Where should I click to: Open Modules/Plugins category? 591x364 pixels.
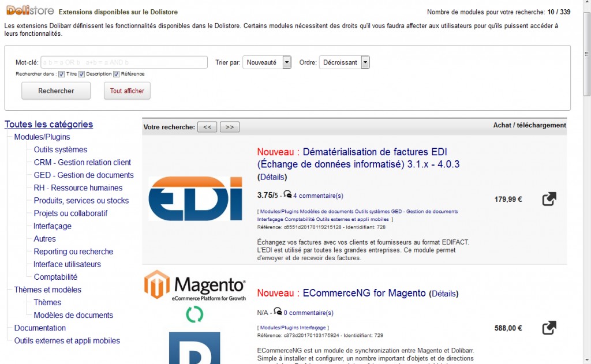[x=42, y=137]
